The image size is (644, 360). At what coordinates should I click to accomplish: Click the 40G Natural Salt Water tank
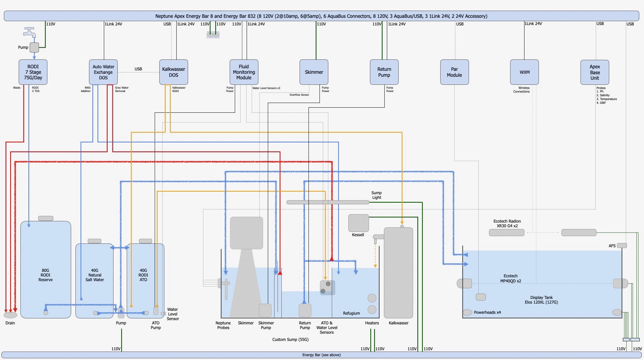(94, 281)
